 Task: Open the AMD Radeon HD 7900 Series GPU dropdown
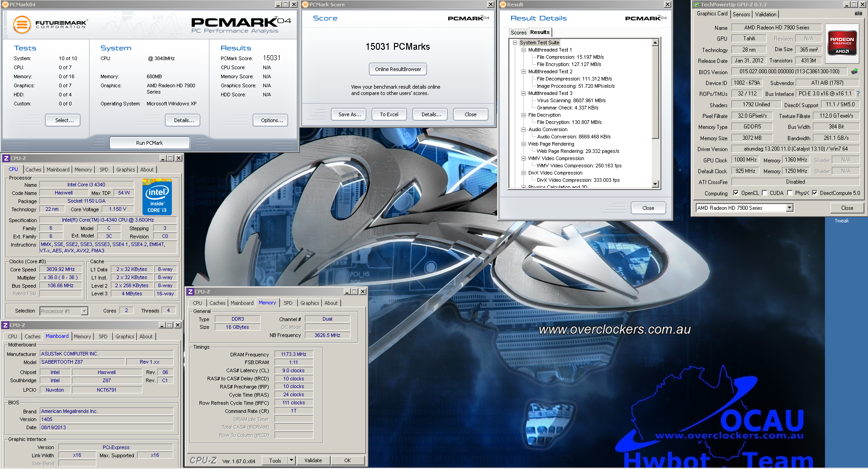click(x=789, y=208)
